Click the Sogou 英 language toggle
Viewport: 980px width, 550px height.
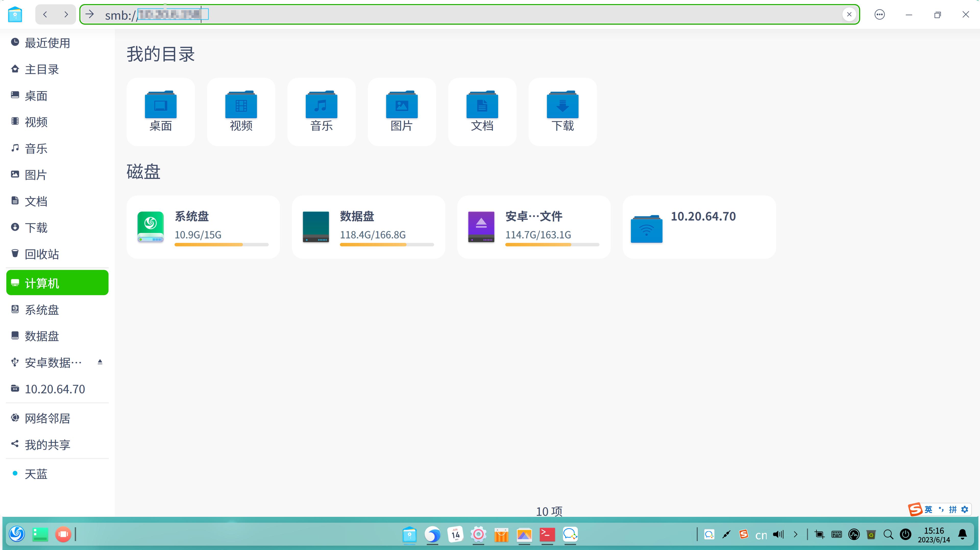(x=928, y=509)
